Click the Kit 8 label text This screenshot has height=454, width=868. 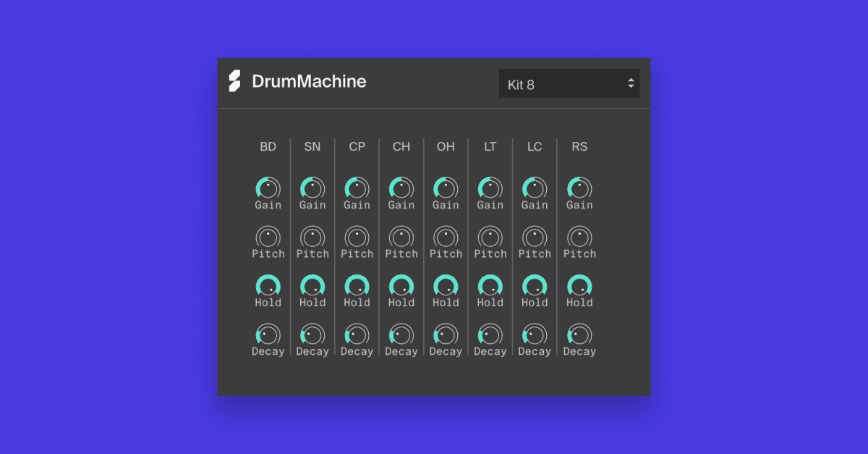click(519, 83)
